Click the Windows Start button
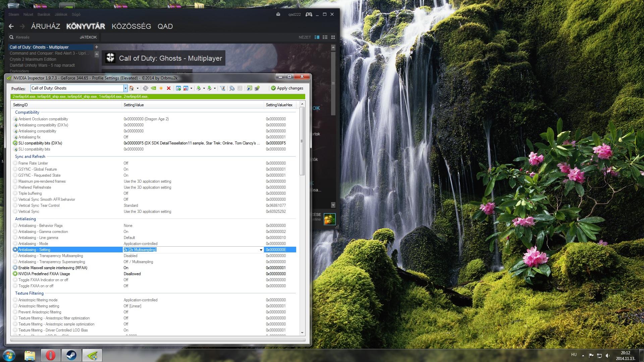 pyautogui.click(x=9, y=355)
